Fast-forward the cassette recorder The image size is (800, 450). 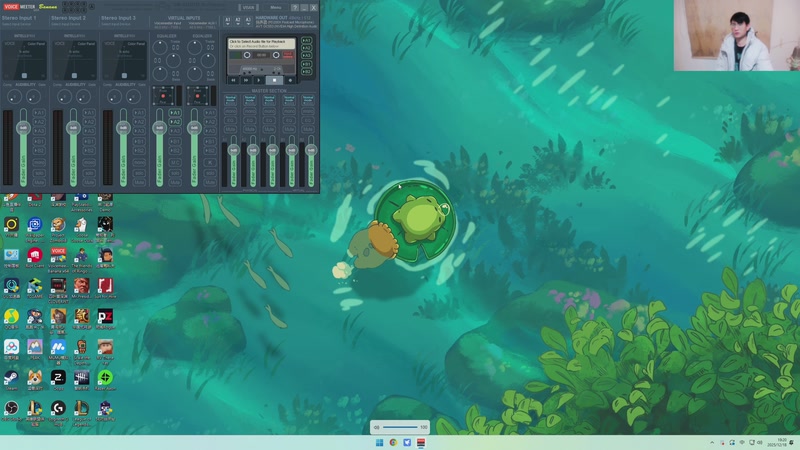pyautogui.click(x=246, y=80)
